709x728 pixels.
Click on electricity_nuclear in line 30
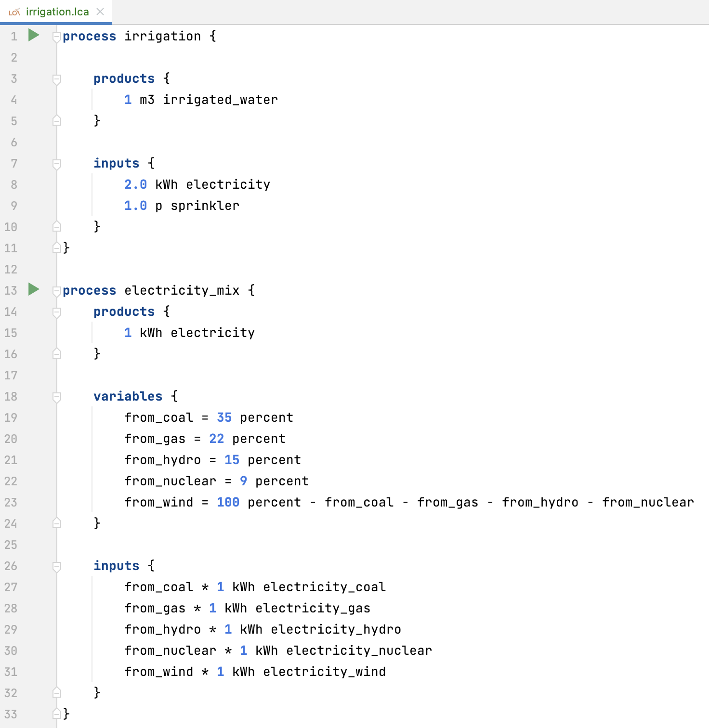point(359,650)
